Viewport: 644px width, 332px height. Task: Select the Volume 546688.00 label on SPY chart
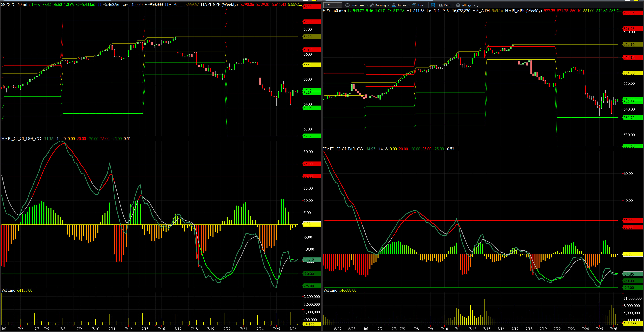click(x=339, y=290)
